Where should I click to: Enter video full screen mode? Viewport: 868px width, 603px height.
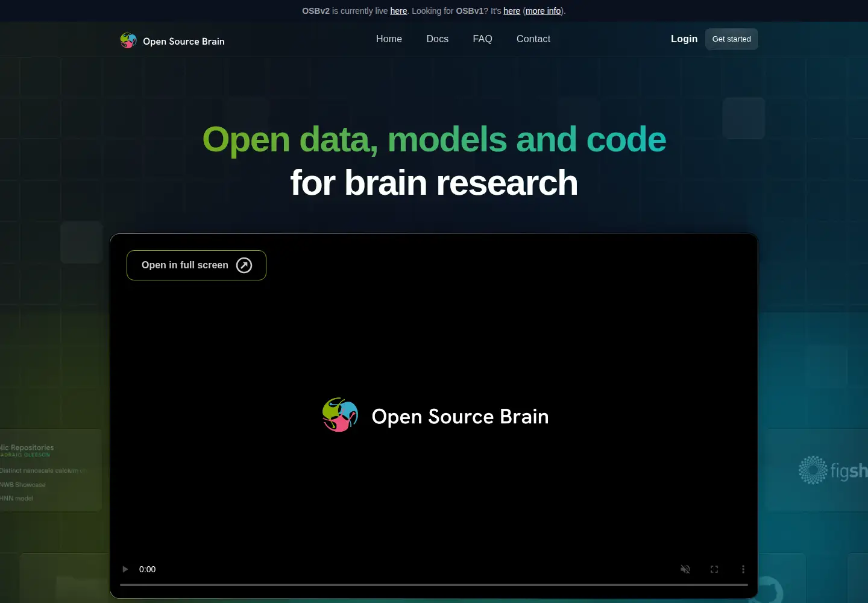(x=714, y=569)
